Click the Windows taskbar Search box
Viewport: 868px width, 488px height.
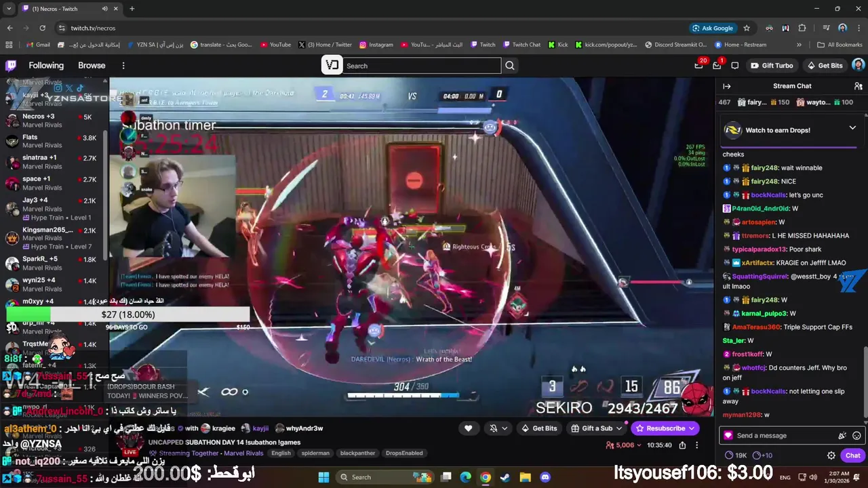tap(387, 477)
